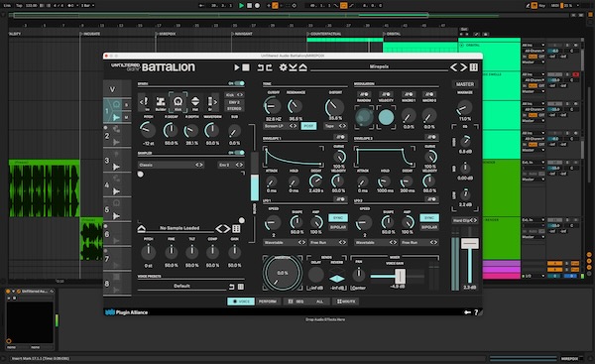The height and width of the screenshot is (364, 595).
Task: Change the Hard Clip master selector
Action: [465, 220]
